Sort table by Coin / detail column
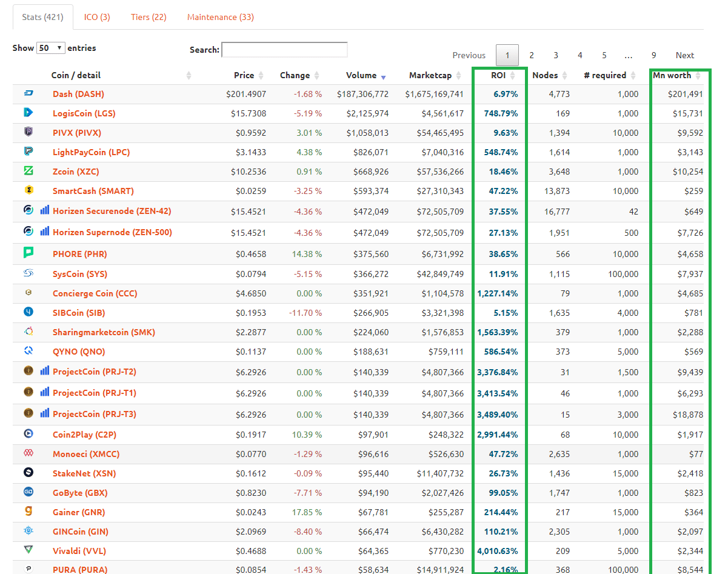Image resolution: width=728 pixels, height=574 pixels. (121, 75)
